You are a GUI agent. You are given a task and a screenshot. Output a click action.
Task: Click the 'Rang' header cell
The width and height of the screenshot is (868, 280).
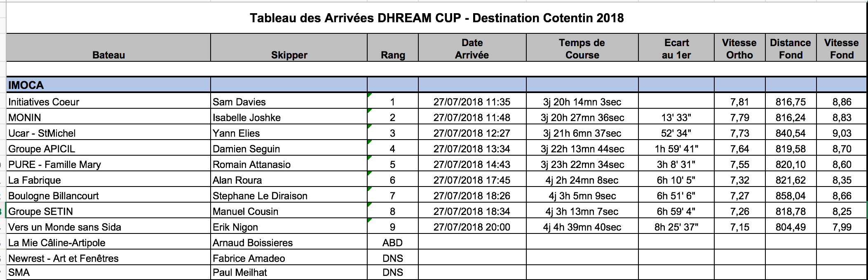click(393, 55)
